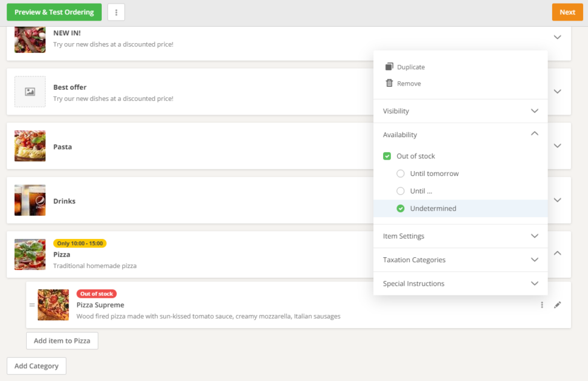Click the Next button
The width and height of the screenshot is (588, 381).
(x=567, y=12)
